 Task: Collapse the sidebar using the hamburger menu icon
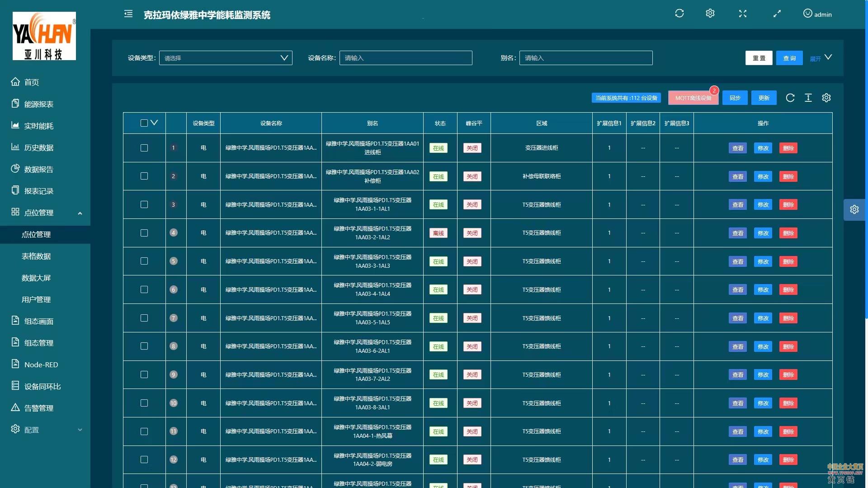(128, 14)
